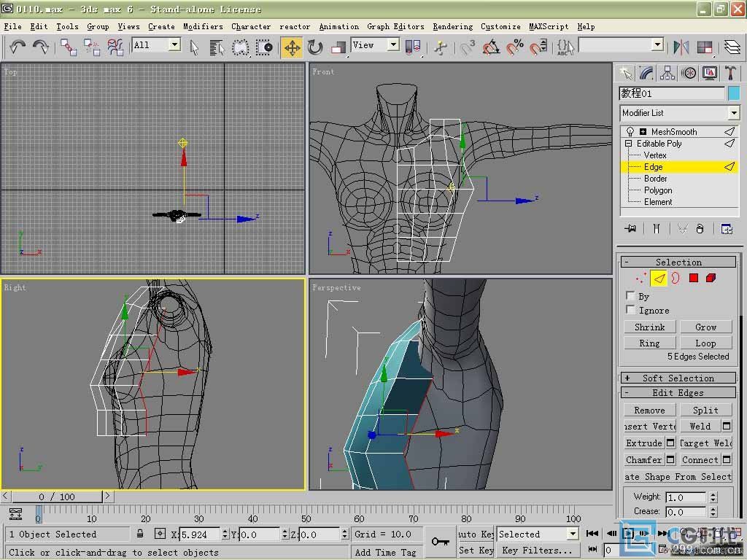Click Remove modifier trash icon
This screenshot has width=747, height=560.
tap(700, 229)
